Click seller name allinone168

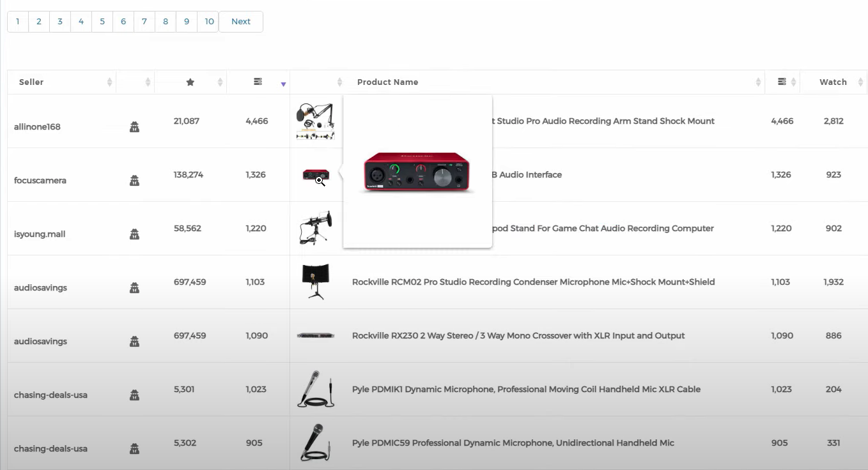tap(37, 127)
